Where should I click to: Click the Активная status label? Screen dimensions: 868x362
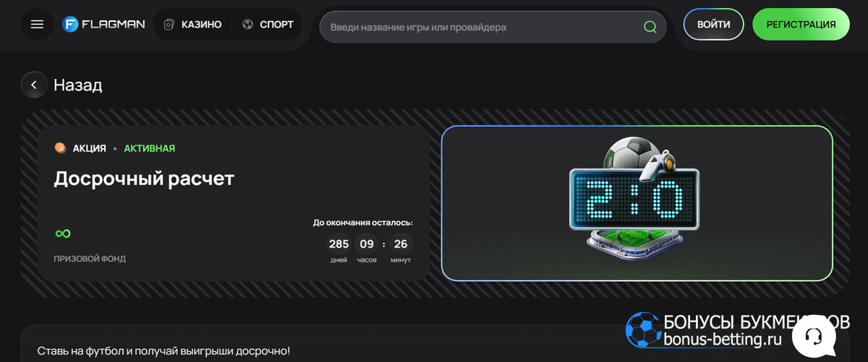coord(149,148)
